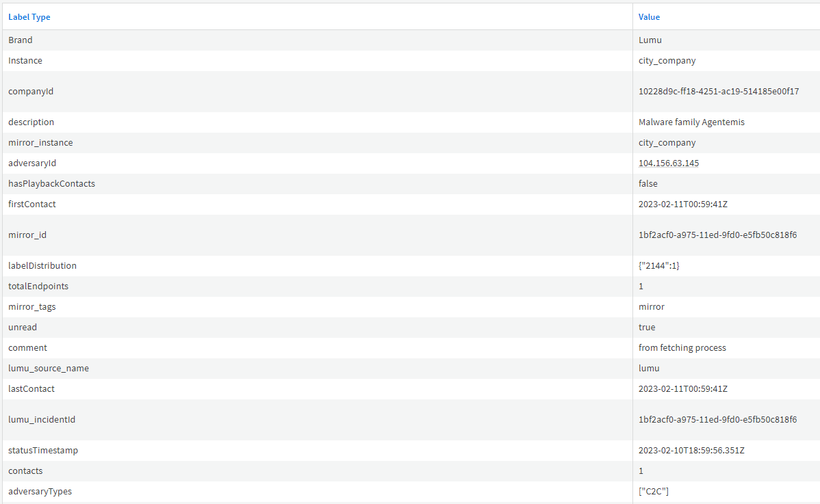The image size is (820, 504).
Task: Click the Lumu brand value
Action: pos(650,40)
